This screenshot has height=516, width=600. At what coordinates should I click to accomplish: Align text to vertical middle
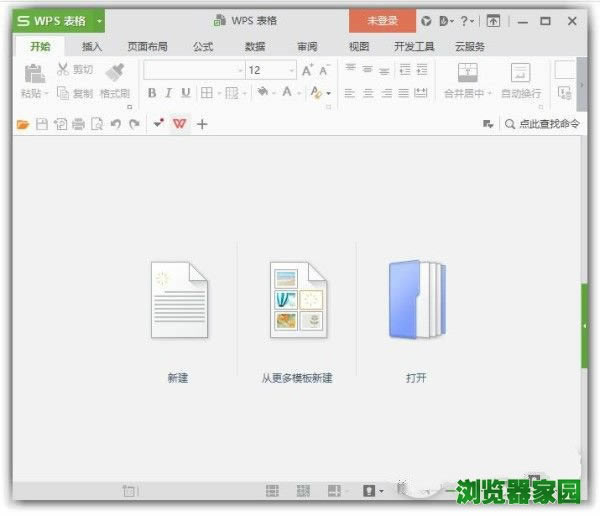tap(367, 69)
